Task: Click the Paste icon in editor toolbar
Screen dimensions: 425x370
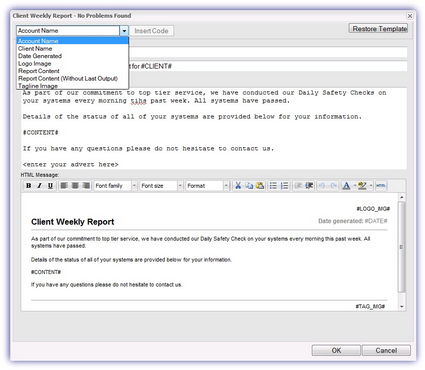Action: 260,186
